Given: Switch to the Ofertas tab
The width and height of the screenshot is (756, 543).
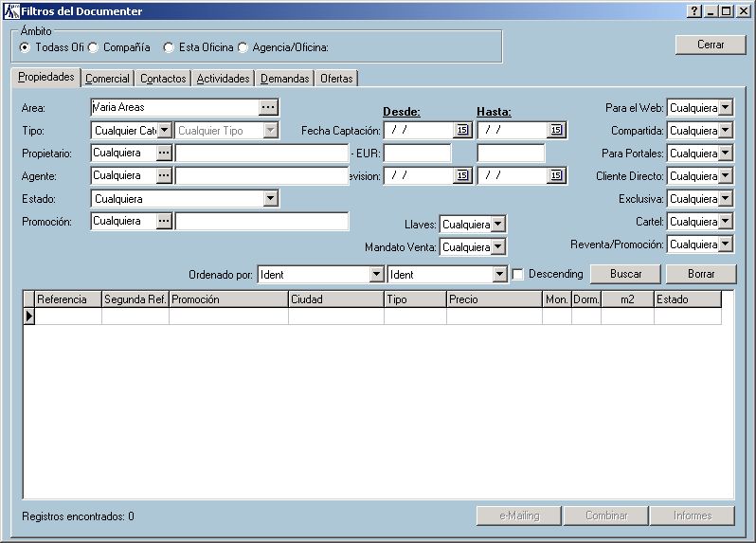Looking at the screenshot, I should (336, 79).
